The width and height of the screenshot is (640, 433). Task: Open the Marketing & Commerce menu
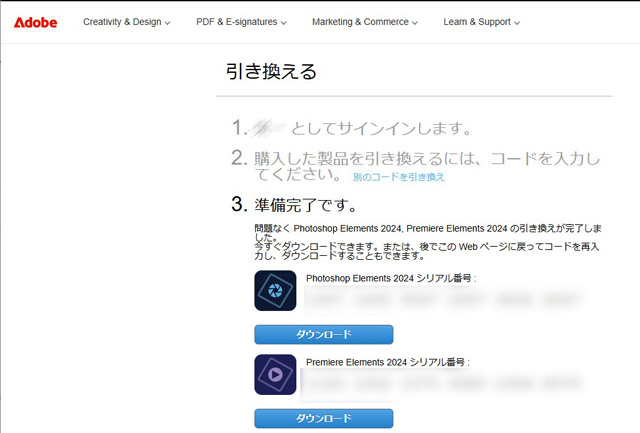click(x=364, y=22)
